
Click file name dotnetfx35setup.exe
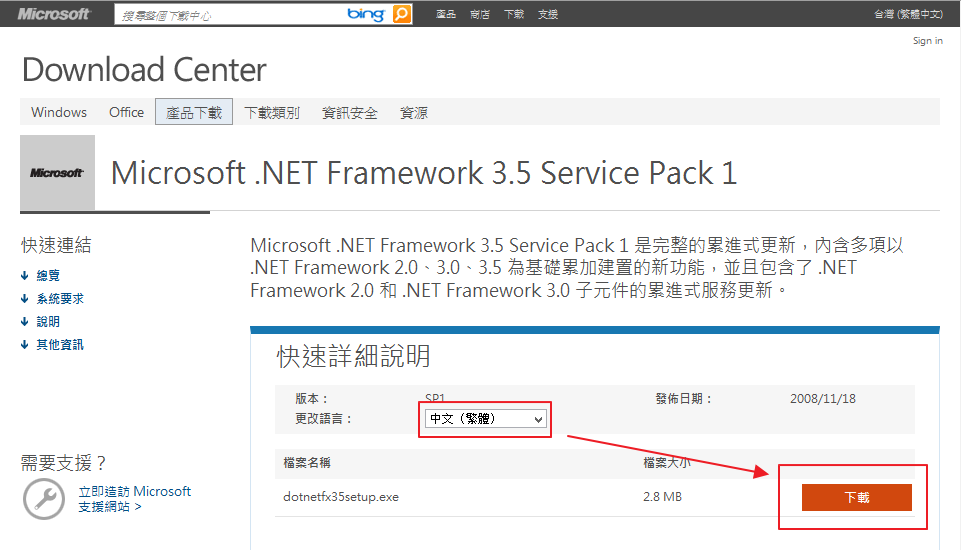pos(341,497)
